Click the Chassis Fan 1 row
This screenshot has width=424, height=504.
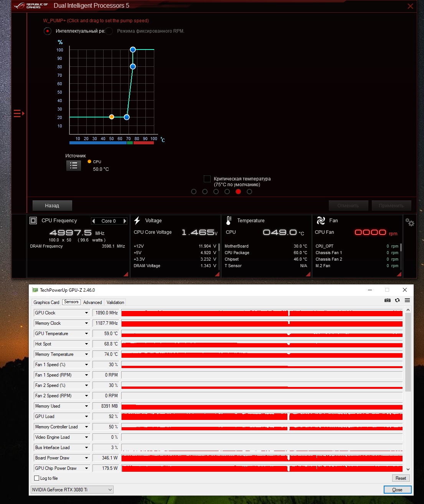pyautogui.click(x=357, y=253)
